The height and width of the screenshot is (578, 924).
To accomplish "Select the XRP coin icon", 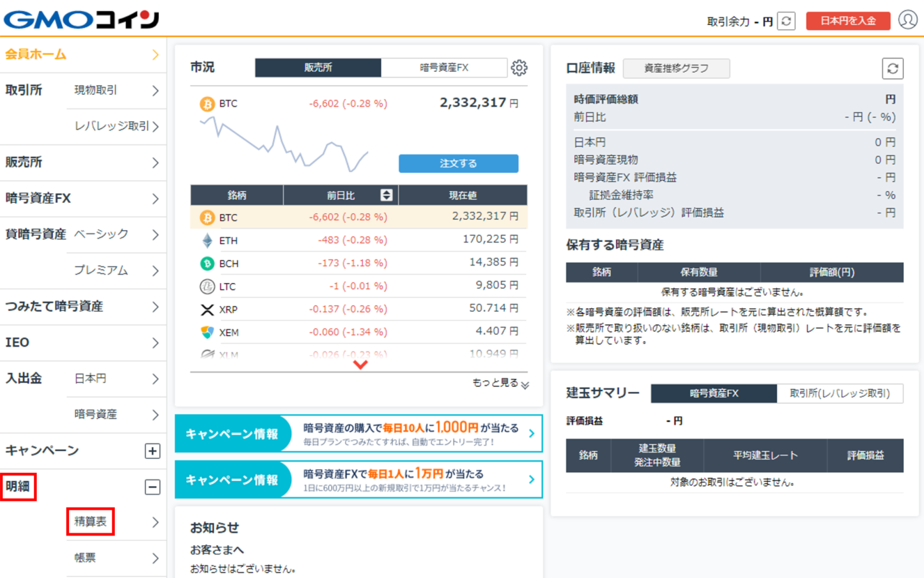I will 207,310.
